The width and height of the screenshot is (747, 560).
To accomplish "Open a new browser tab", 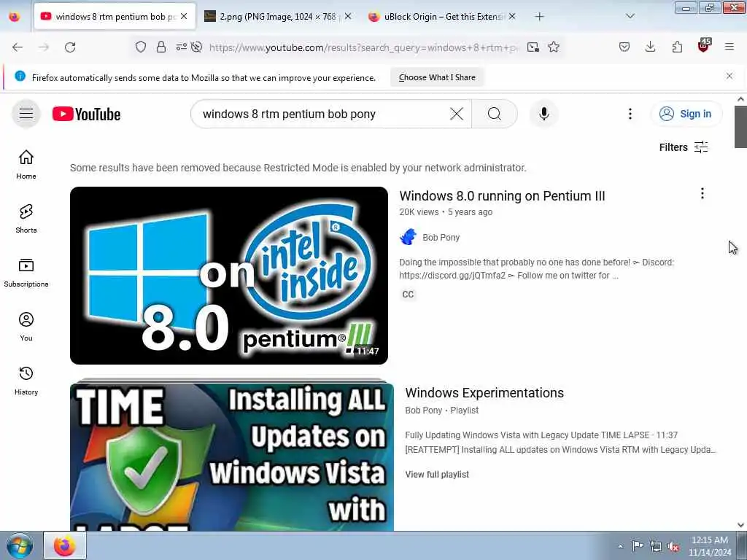I will pos(539,17).
